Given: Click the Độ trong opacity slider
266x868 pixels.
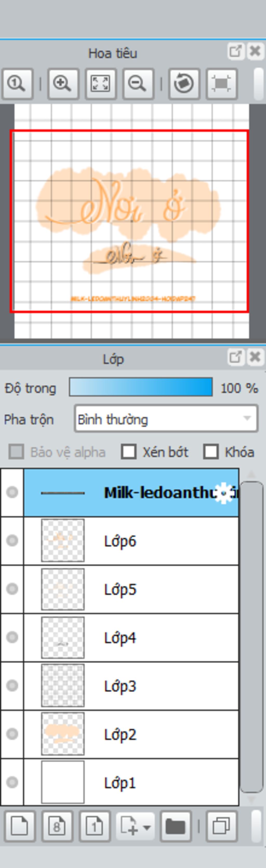Looking at the screenshot, I should pyautogui.click(x=141, y=387).
